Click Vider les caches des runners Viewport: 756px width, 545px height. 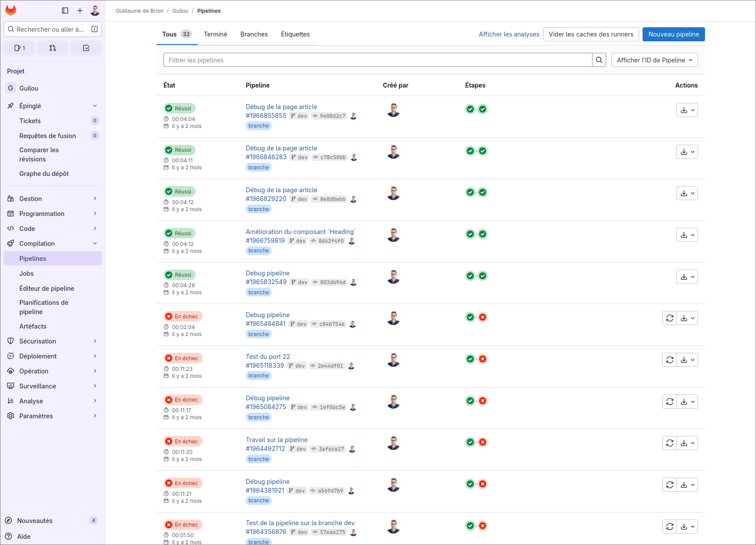pos(591,34)
